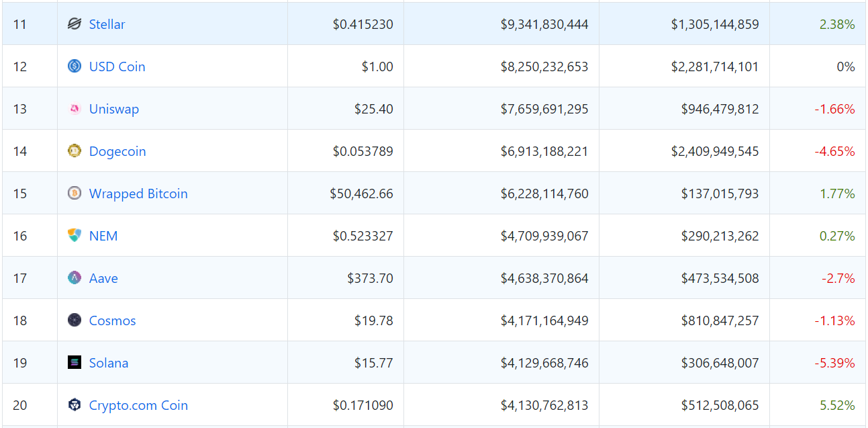Select Uniswap volume $946,479,812
The image size is (868, 428).
[720, 109]
